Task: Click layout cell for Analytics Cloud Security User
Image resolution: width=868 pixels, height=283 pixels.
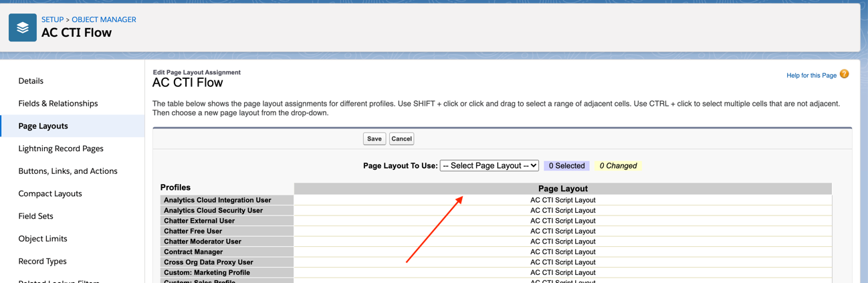Action: pyautogui.click(x=563, y=210)
